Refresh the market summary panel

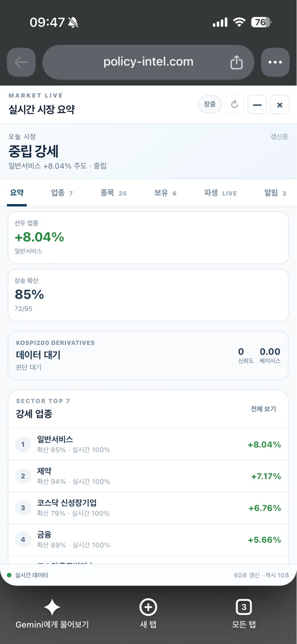tap(234, 105)
